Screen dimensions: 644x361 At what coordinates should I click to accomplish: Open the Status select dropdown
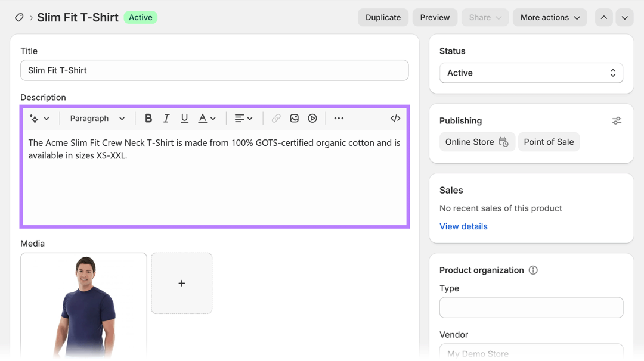[x=531, y=73]
